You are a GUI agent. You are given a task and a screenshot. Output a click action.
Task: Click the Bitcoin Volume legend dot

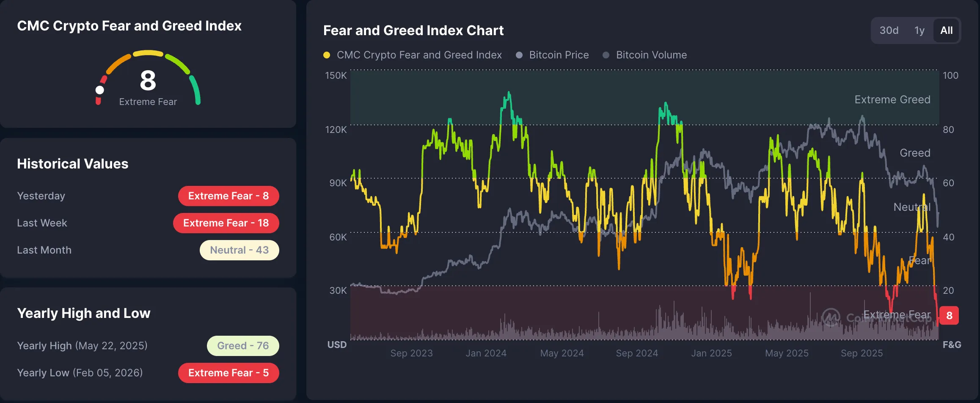click(x=606, y=55)
